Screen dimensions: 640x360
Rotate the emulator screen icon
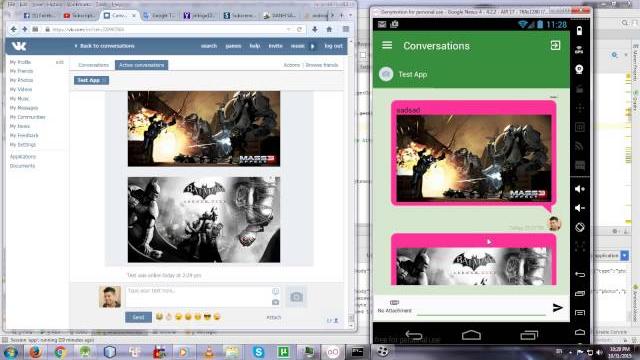tap(580, 227)
